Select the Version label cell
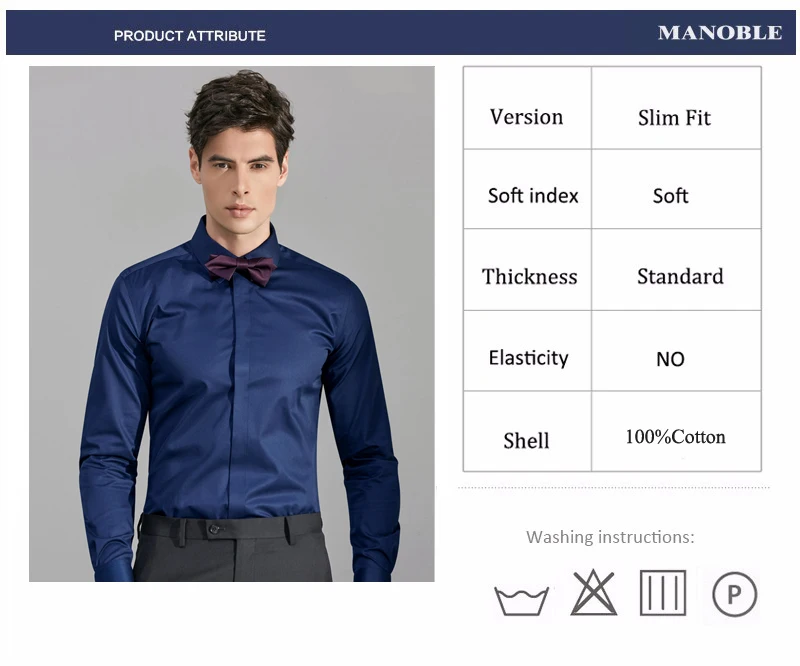The image size is (800, 666). (x=527, y=108)
